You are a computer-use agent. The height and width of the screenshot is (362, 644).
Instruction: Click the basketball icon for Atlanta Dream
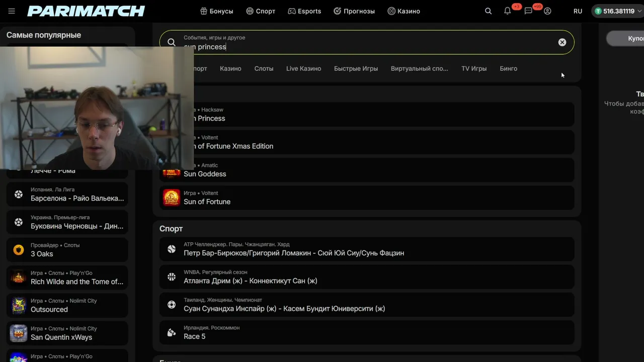coord(172,277)
